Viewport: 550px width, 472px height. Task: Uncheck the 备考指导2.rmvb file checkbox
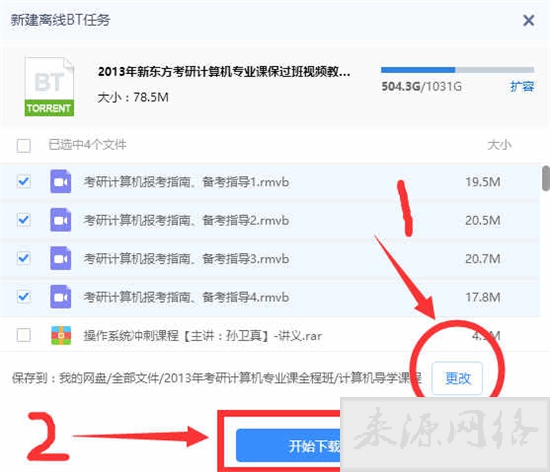[x=24, y=220]
